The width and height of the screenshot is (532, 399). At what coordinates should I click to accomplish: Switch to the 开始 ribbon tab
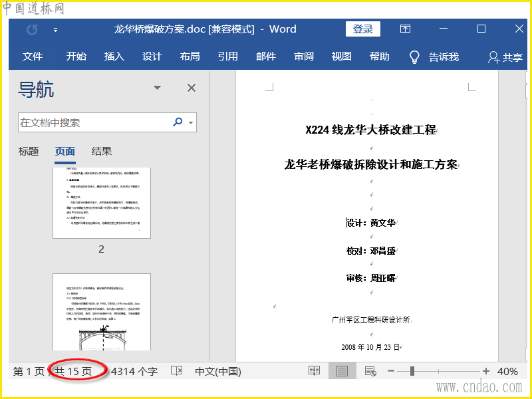tap(76, 57)
